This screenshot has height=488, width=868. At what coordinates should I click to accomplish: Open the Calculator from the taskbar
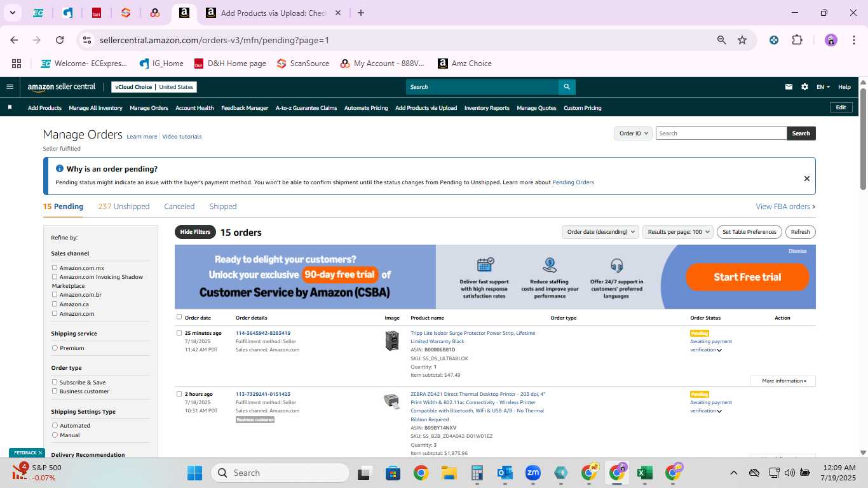477,473
